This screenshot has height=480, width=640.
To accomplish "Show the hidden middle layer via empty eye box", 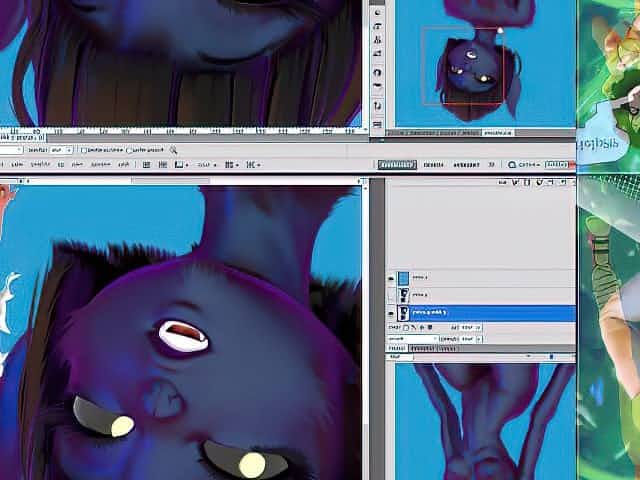I will [x=391, y=295].
